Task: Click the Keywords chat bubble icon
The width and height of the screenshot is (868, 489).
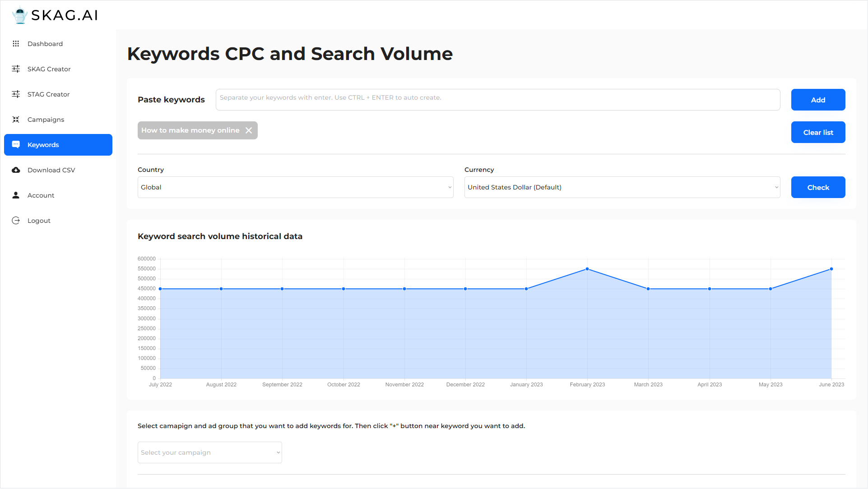Action: 16,145
